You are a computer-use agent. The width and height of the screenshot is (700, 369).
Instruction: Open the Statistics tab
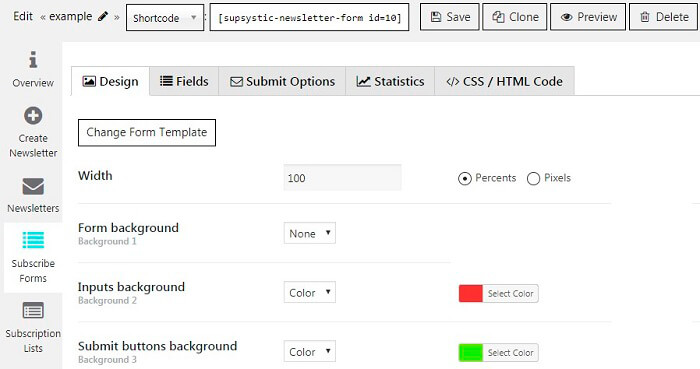390,81
